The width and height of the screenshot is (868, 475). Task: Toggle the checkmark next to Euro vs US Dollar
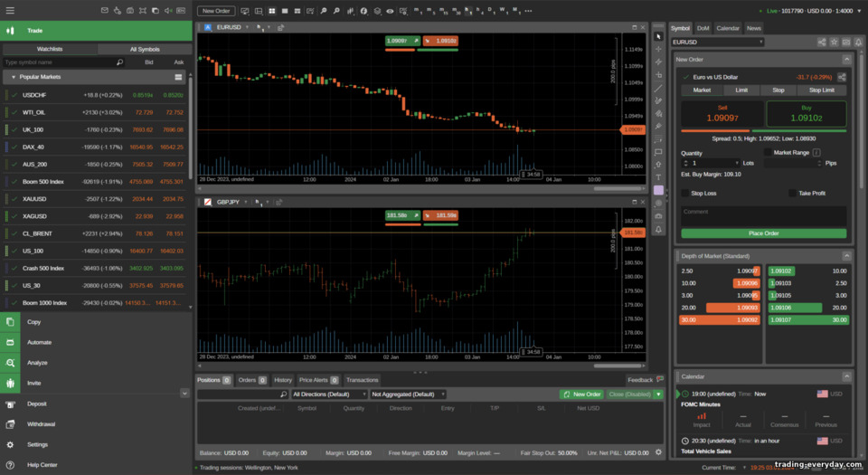pyautogui.click(x=686, y=77)
